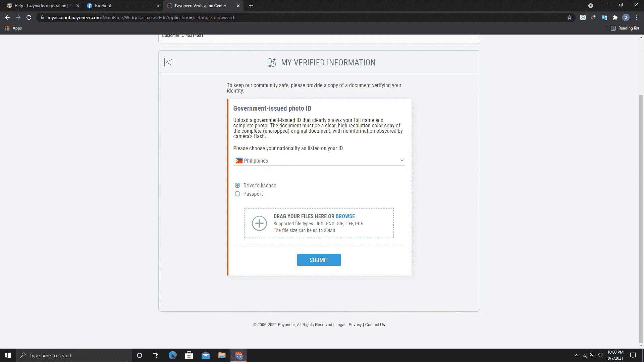Open the Chrome profile avatar

point(626,17)
